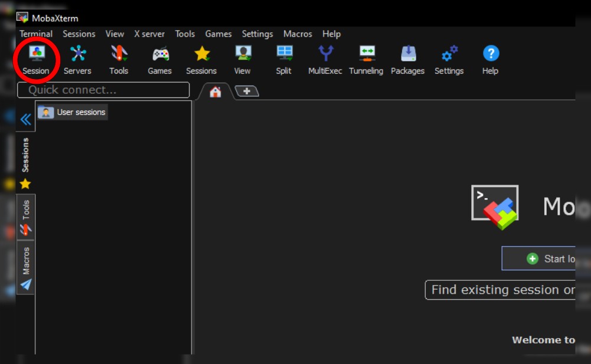The width and height of the screenshot is (591, 364).
Task: Click the Help question mark icon
Action: point(491,60)
